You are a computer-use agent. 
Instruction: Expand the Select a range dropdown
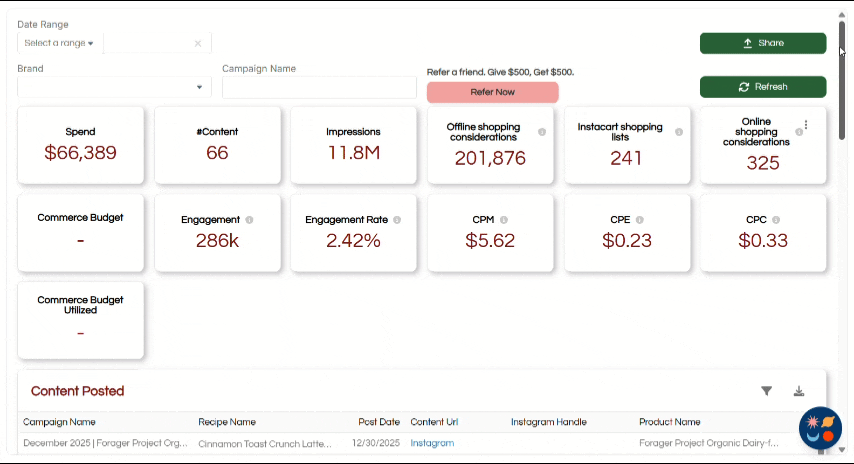coord(59,43)
